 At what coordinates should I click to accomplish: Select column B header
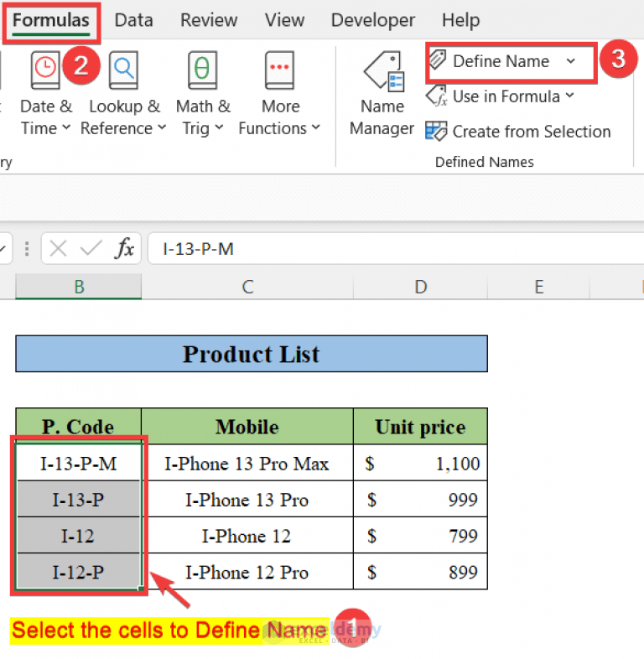click(x=79, y=287)
